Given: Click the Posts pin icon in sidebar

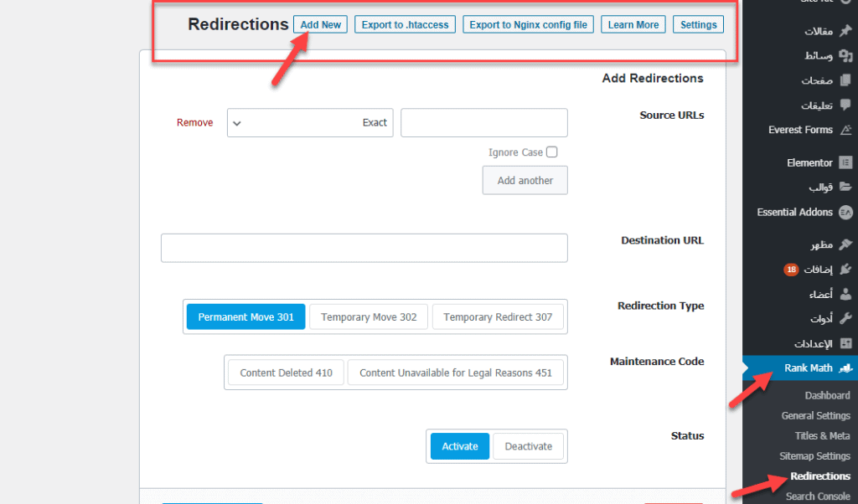Looking at the screenshot, I should coord(845,31).
